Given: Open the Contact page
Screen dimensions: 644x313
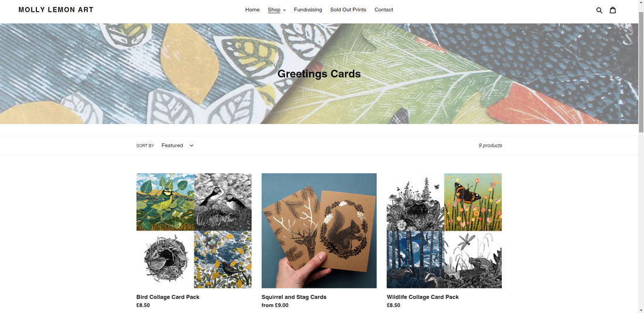Looking at the screenshot, I should click(x=383, y=9).
